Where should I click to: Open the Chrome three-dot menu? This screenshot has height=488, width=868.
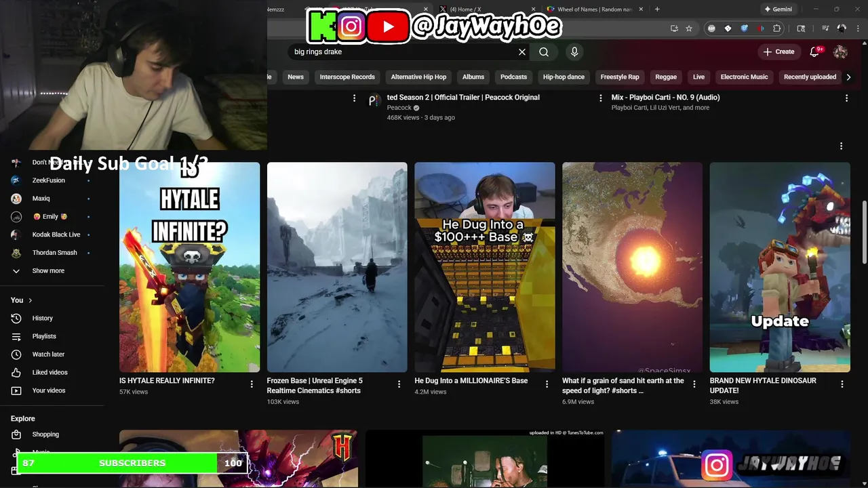(858, 28)
